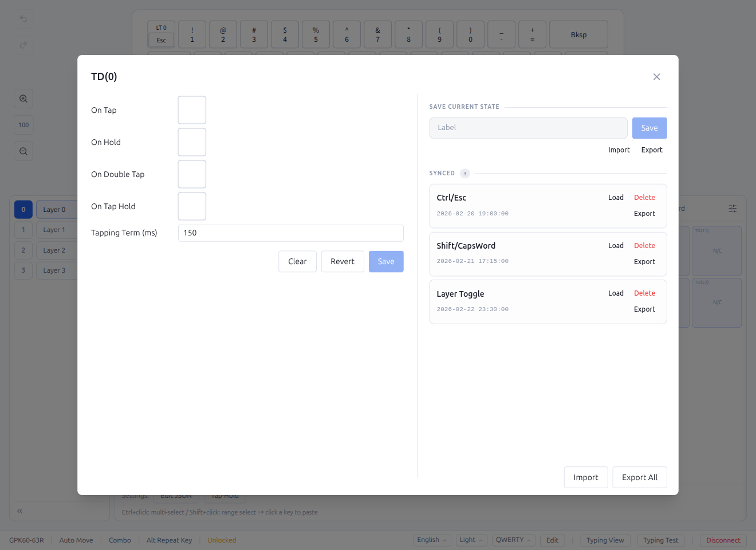Click Import under Save Current State
This screenshot has width=756, height=550.
point(619,150)
